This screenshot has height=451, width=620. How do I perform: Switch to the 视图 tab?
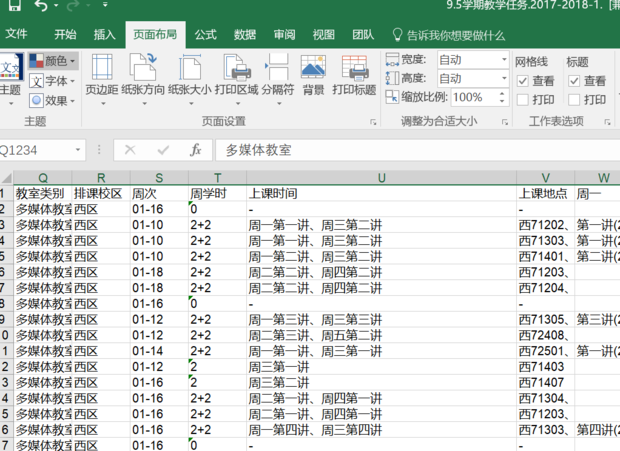pyautogui.click(x=323, y=34)
